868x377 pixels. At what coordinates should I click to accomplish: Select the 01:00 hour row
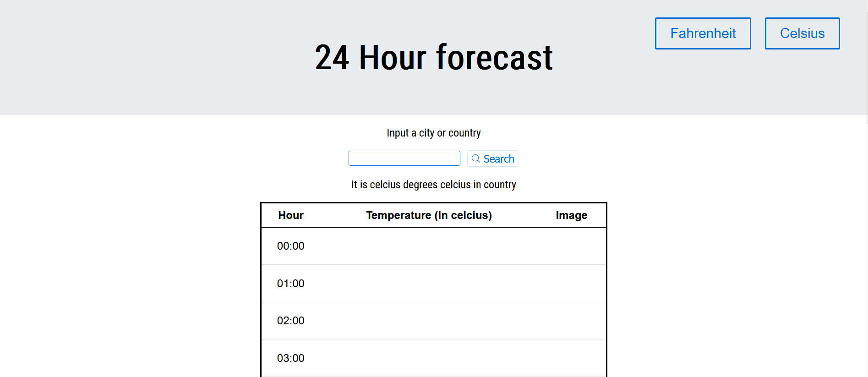point(291,284)
